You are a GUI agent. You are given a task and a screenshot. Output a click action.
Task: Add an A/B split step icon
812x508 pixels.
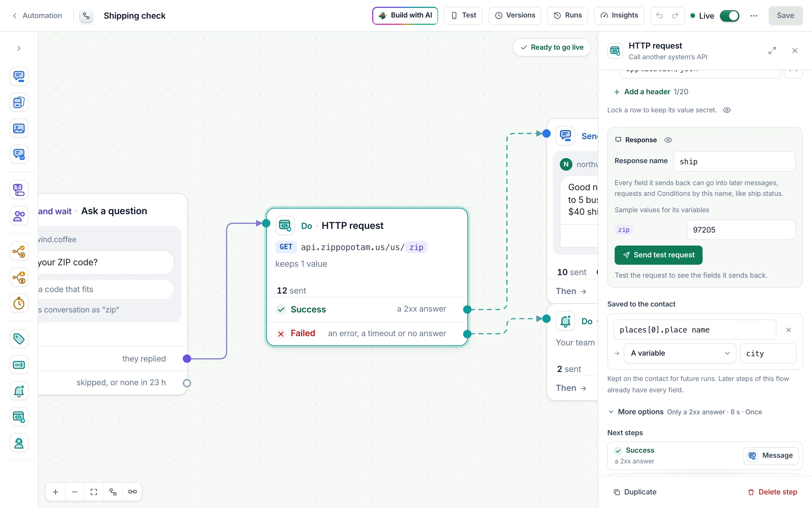19,277
